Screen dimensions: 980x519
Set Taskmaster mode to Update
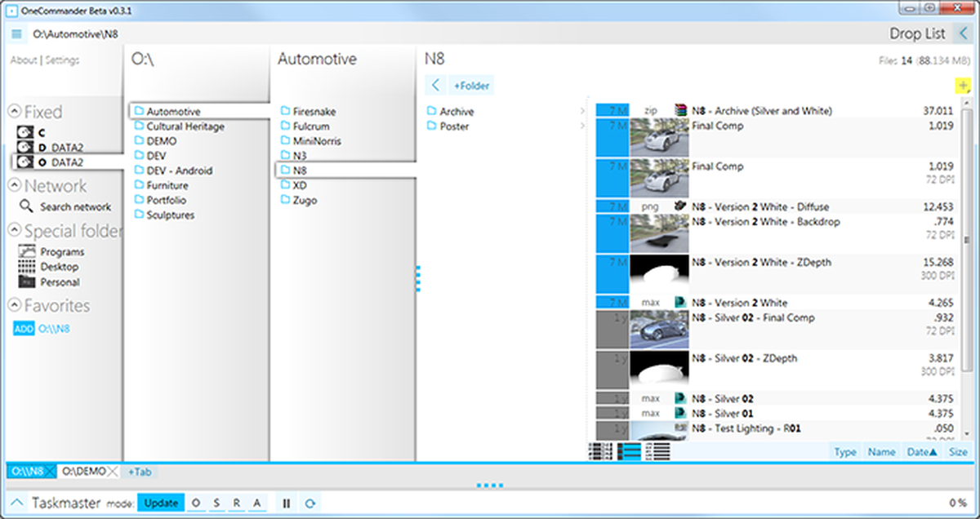161,503
